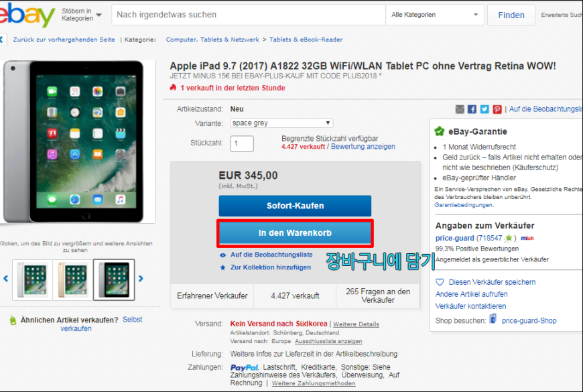Share listing on Pinterest
583x392 pixels.
pyautogui.click(x=497, y=109)
